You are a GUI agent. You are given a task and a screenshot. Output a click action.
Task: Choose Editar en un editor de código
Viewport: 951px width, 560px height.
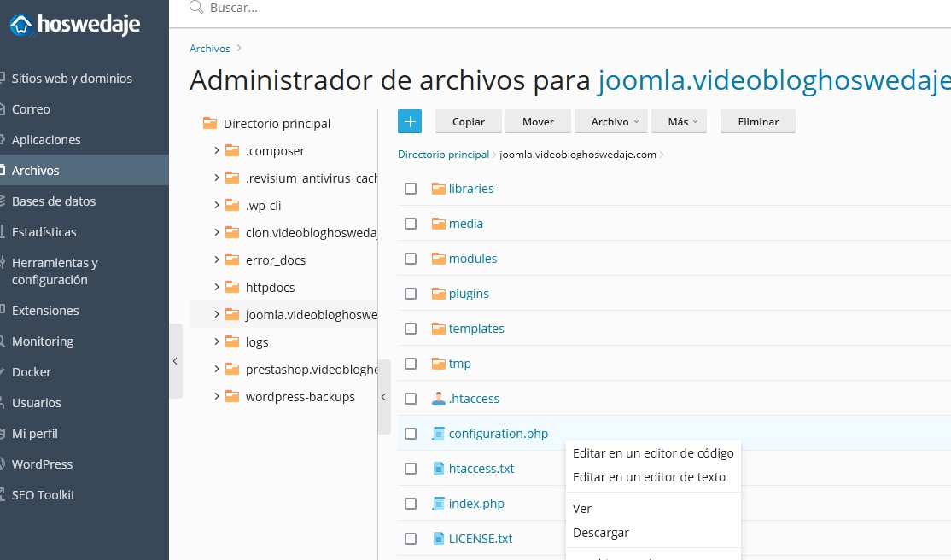(652, 453)
